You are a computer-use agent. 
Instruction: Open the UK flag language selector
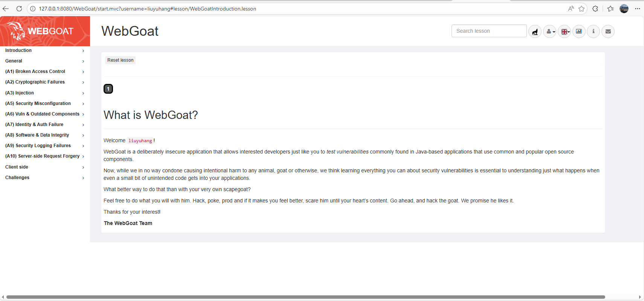pos(565,32)
